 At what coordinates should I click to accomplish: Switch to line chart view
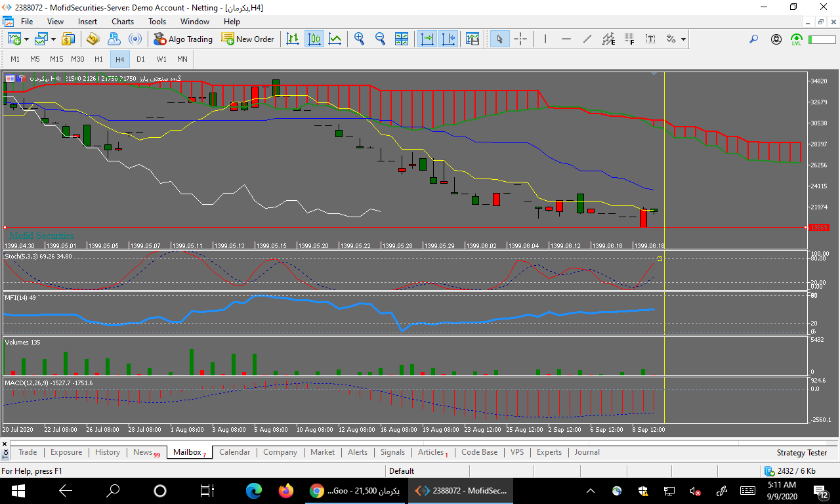click(335, 39)
